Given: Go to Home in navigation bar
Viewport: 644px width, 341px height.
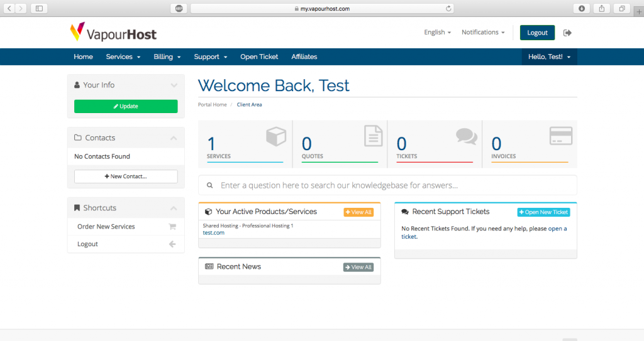Looking at the screenshot, I should pyautogui.click(x=84, y=57).
